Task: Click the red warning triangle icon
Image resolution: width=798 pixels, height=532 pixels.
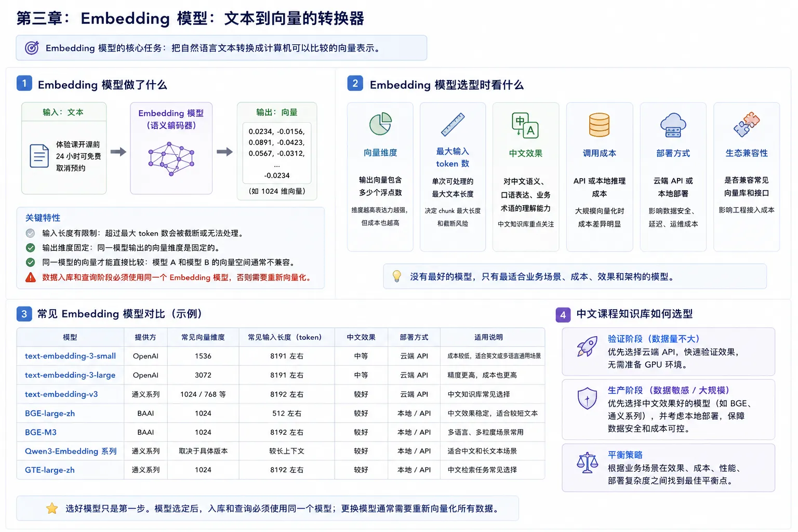Action: click(x=31, y=277)
